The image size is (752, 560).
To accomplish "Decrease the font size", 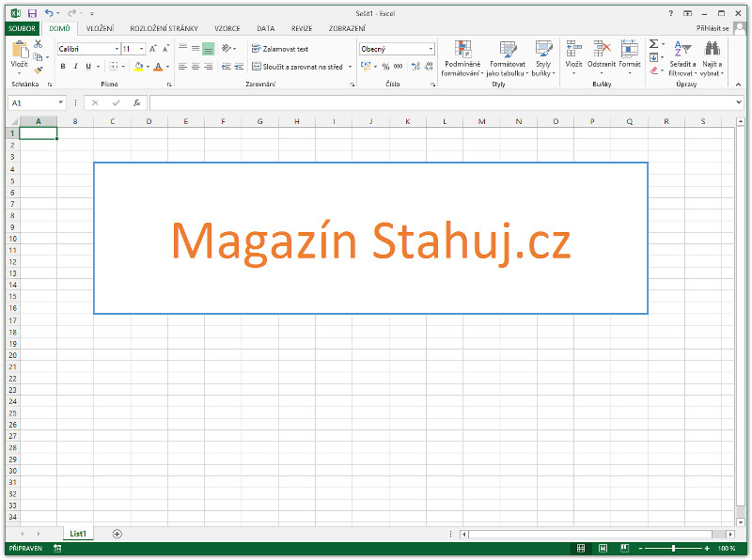I will 165,49.
